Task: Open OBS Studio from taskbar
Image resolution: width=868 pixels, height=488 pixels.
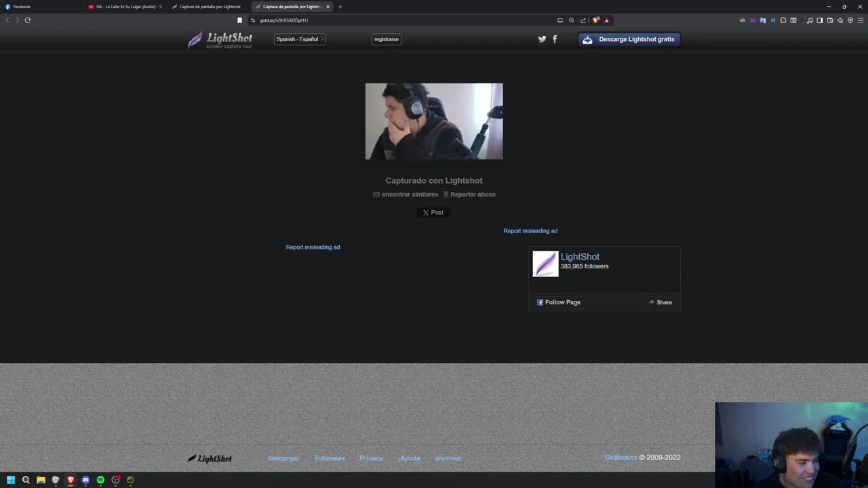Action: coord(116,480)
